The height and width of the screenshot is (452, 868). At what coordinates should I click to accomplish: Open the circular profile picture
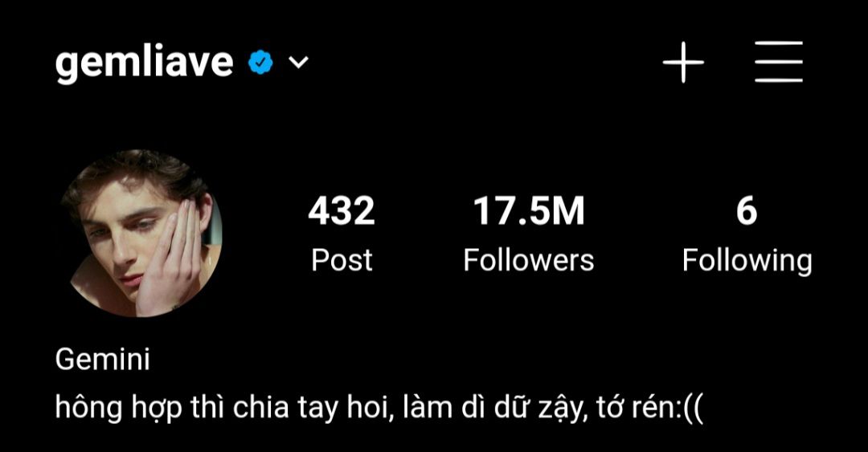click(x=141, y=233)
